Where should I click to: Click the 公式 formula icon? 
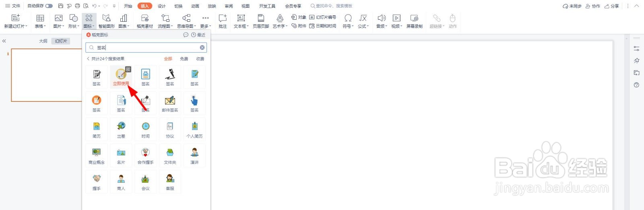point(363,18)
